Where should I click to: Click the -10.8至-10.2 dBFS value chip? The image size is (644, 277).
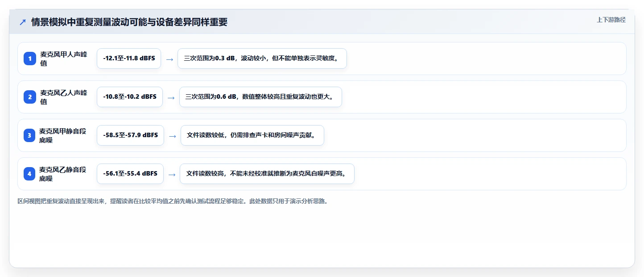point(130,97)
